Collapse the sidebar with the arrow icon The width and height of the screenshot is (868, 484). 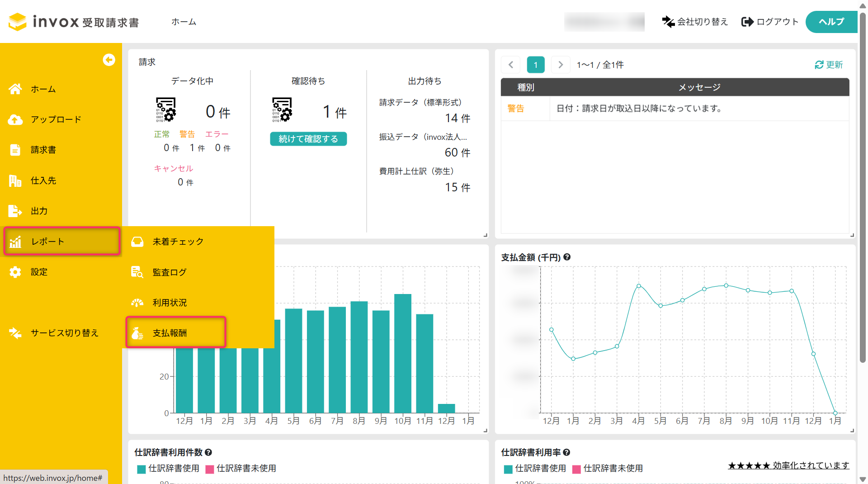(109, 60)
